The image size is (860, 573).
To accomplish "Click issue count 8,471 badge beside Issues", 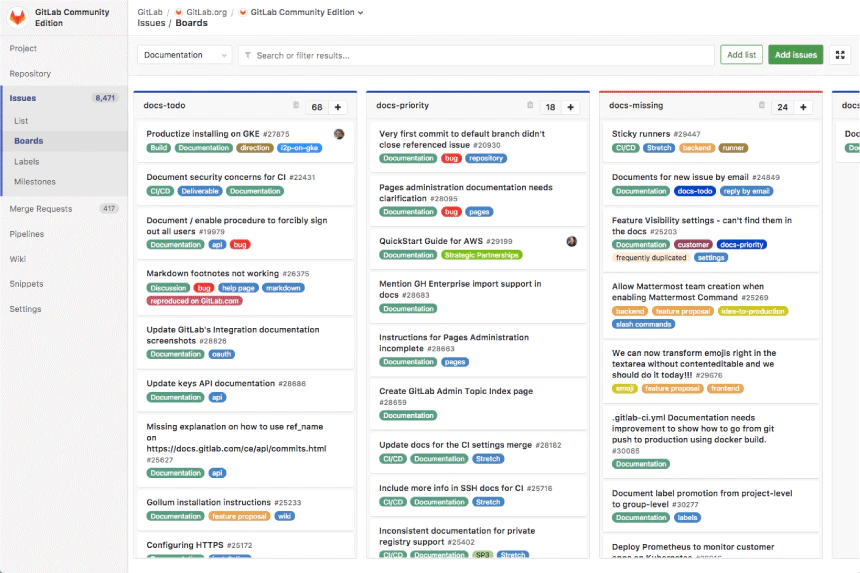I will (105, 98).
